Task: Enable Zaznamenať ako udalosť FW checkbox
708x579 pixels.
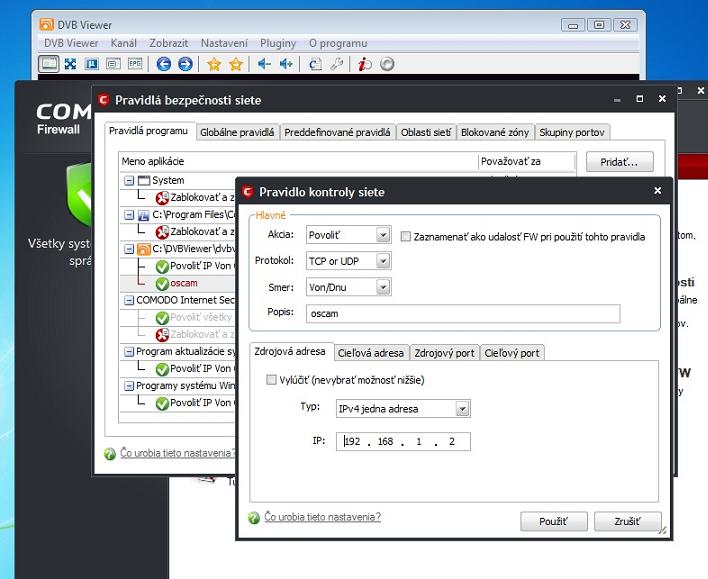Action: point(405,237)
